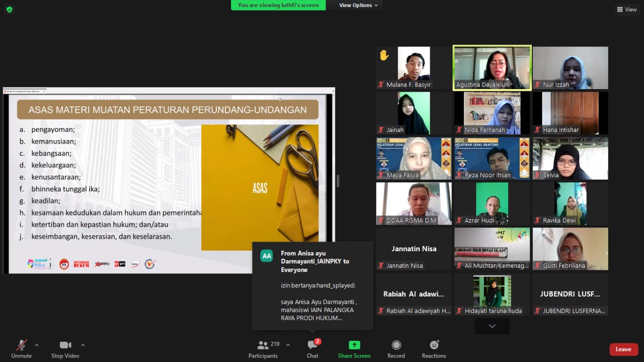Show more participants with the down chevron
The image size is (644, 362).
tap(492, 326)
